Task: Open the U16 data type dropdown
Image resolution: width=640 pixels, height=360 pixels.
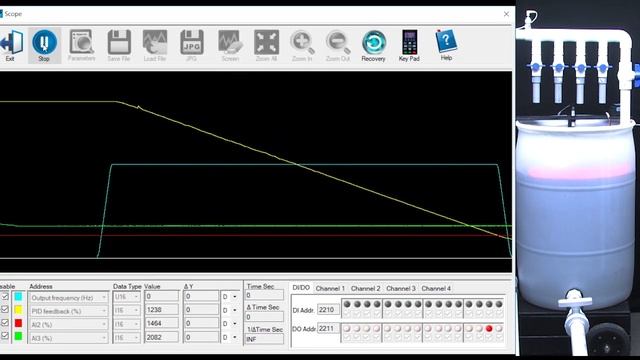Action: pyautogui.click(x=127, y=297)
